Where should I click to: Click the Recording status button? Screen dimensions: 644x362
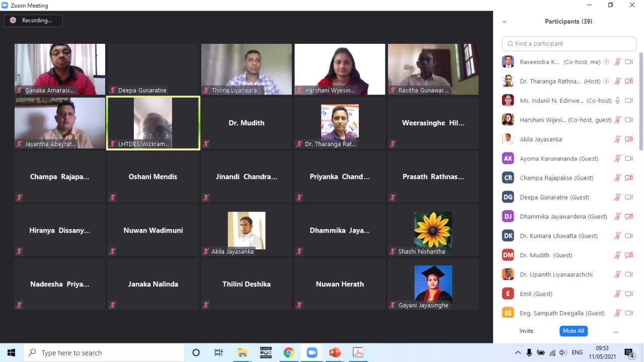tap(33, 20)
